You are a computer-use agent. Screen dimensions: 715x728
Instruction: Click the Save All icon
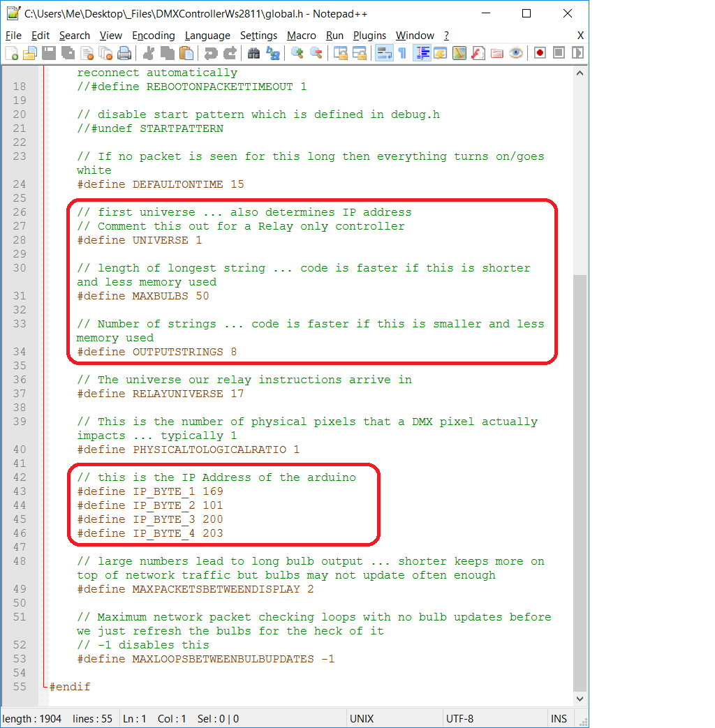click(x=68, y=53)
